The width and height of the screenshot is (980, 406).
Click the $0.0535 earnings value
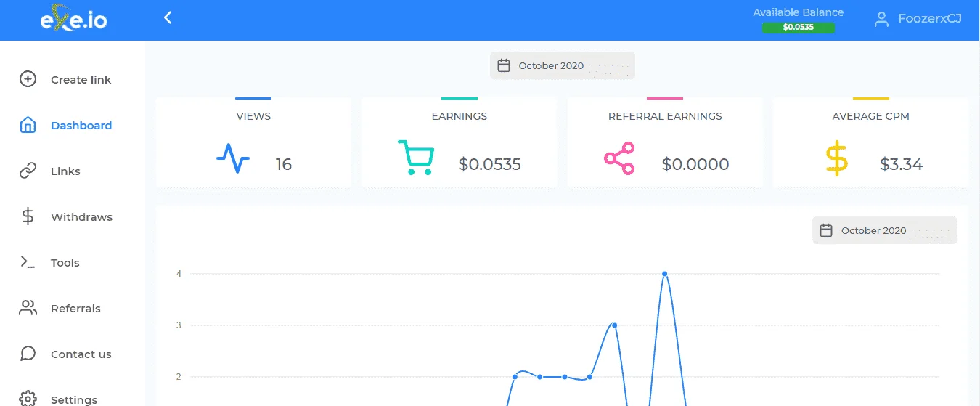pos(490,164)
